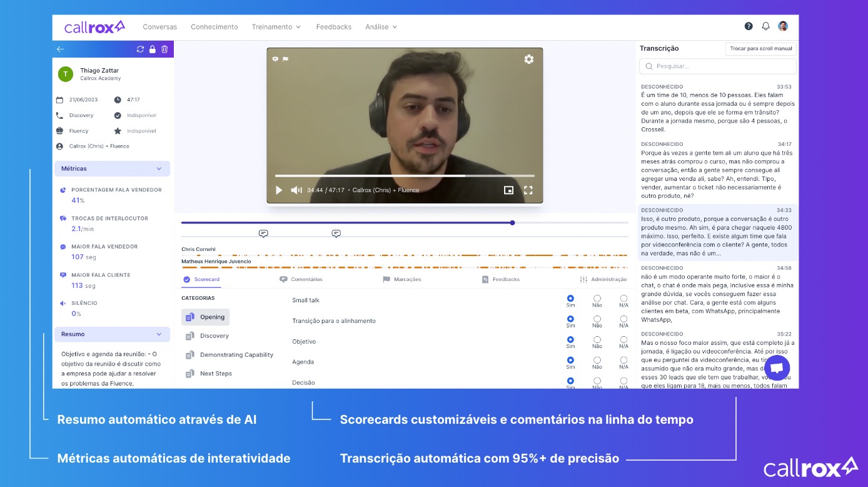Switch to the Marcações tab
868x487 pixels.
point(402,279)
